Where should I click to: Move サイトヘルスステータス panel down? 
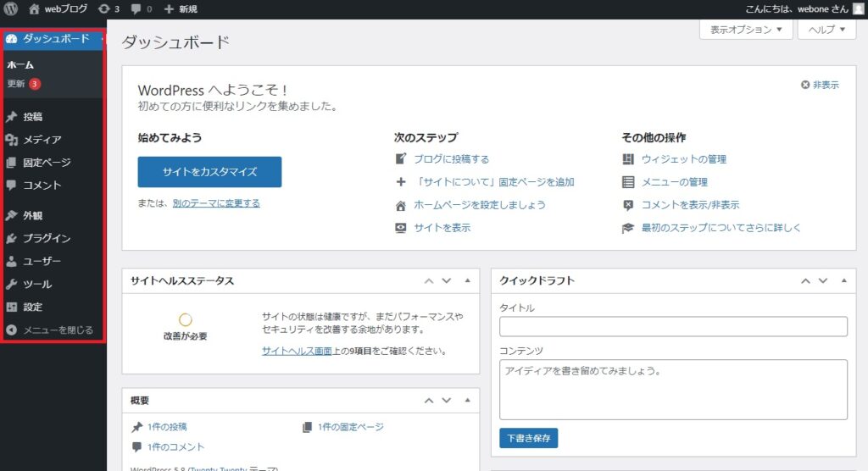446,281
